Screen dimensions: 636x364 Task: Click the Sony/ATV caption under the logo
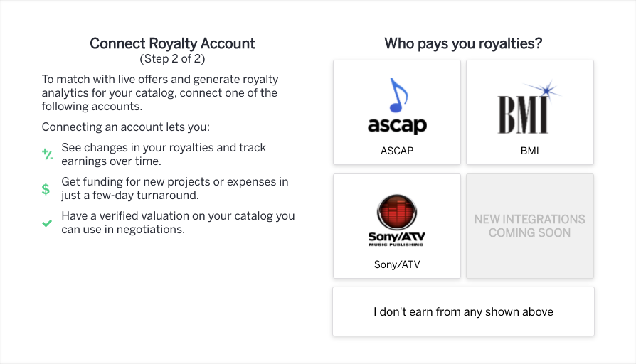(x=397, y=264)
